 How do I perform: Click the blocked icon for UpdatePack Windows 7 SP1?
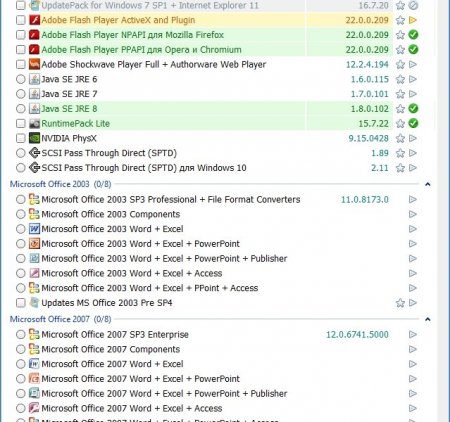pos(413,5)
